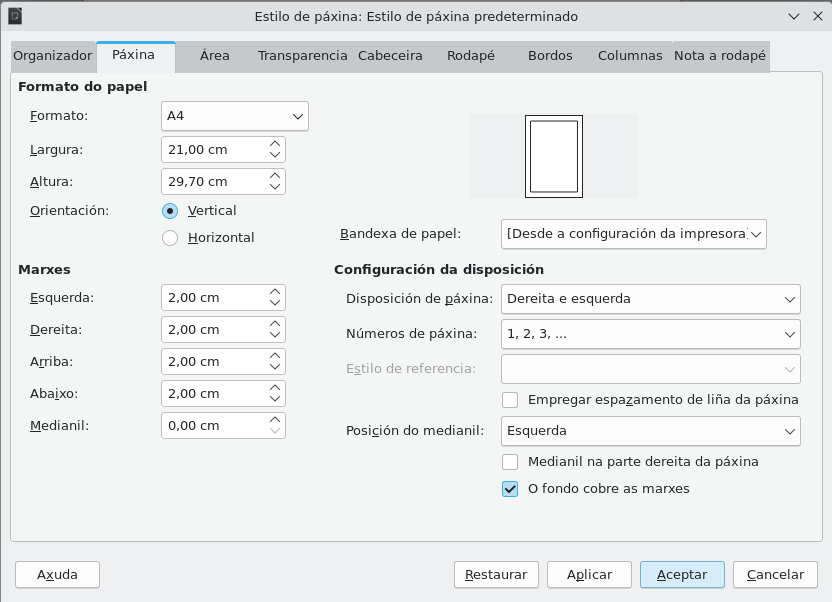The width and height of the screenshot is (832, 602).
Task: Go to the Cabeceira tab
Action: tap(390, 56)
